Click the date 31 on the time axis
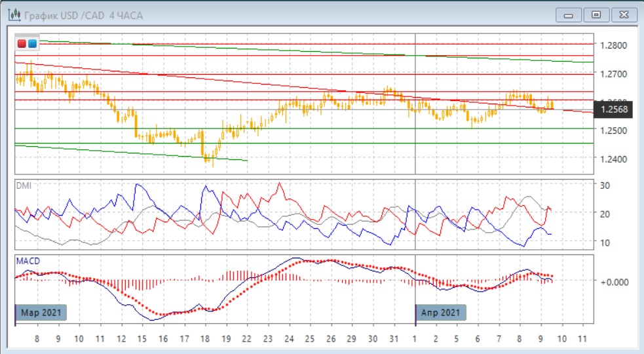 point(393,339)
